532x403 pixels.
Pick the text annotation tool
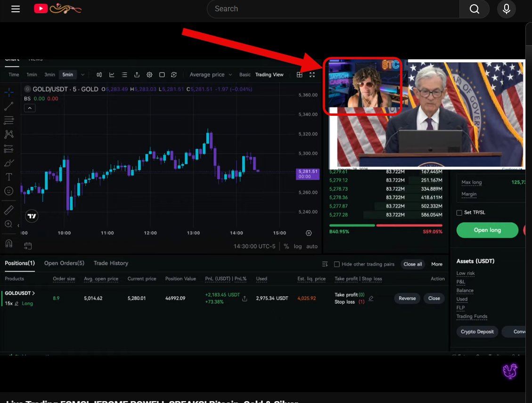pyautogui.click(x=9, y=177)
